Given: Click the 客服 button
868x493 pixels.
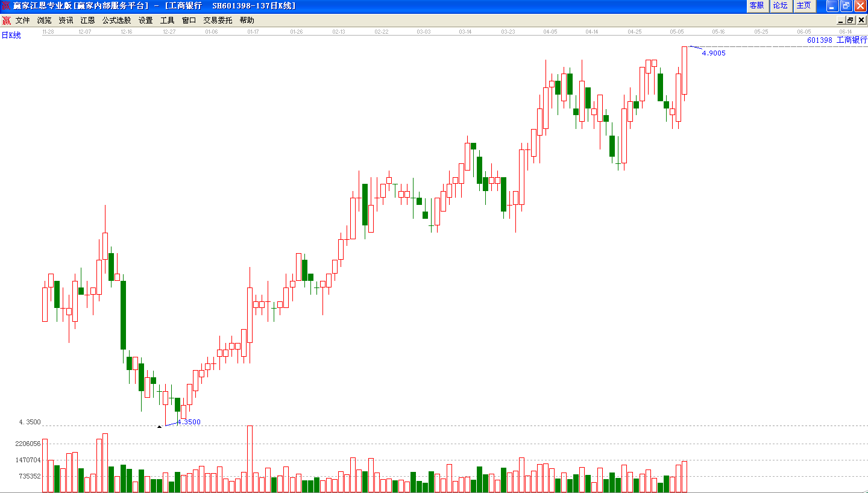Looking at the screenshot, I should (757, 6).
